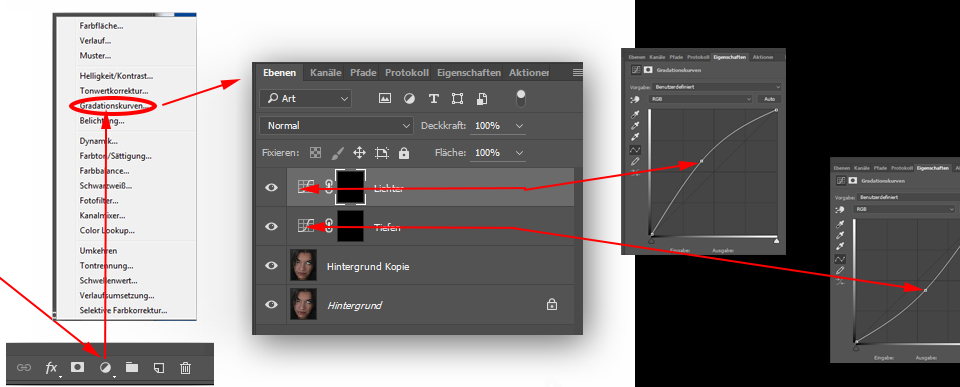Expand the Deckkraft opacity dropdown
This screenshot has height=387, width=960.
[520, 126]
